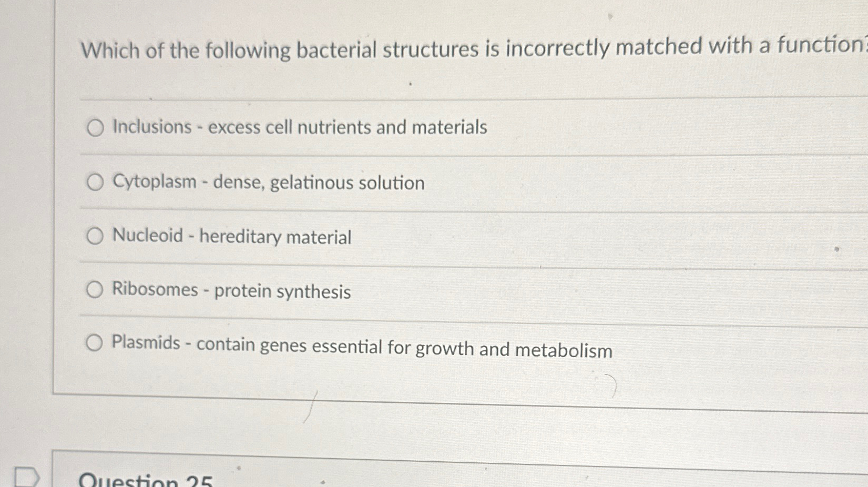Click the Inclusions answer text label
Screen dimensions: 868x487
click(x=299, y=127)
